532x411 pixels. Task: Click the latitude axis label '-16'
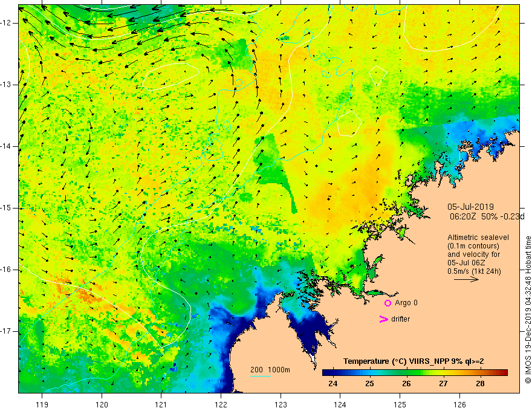[x=6, y=270]
